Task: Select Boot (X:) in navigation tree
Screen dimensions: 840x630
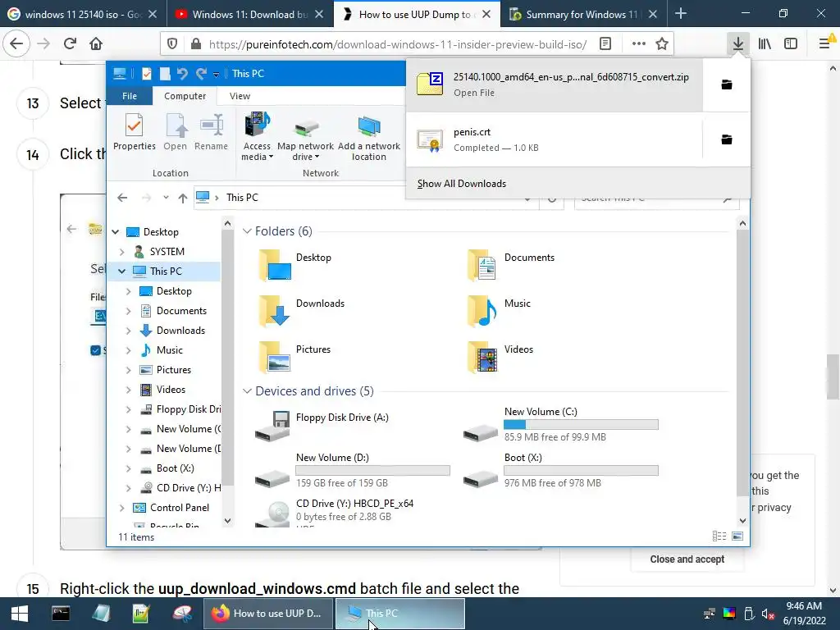Action: [176, 468]
